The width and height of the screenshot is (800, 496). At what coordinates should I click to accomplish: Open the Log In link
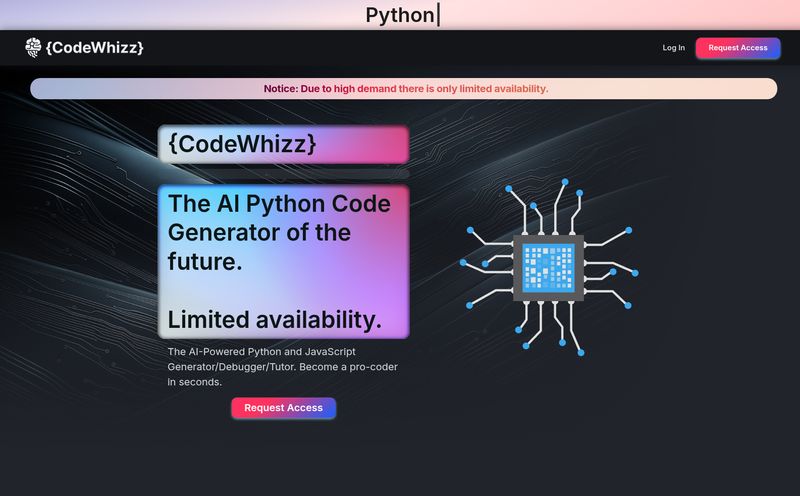click(673, 47)
